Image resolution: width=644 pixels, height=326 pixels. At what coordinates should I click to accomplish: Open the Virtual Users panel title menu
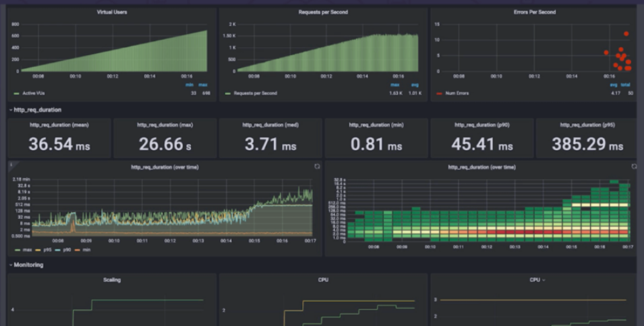(x=112, y=12)
